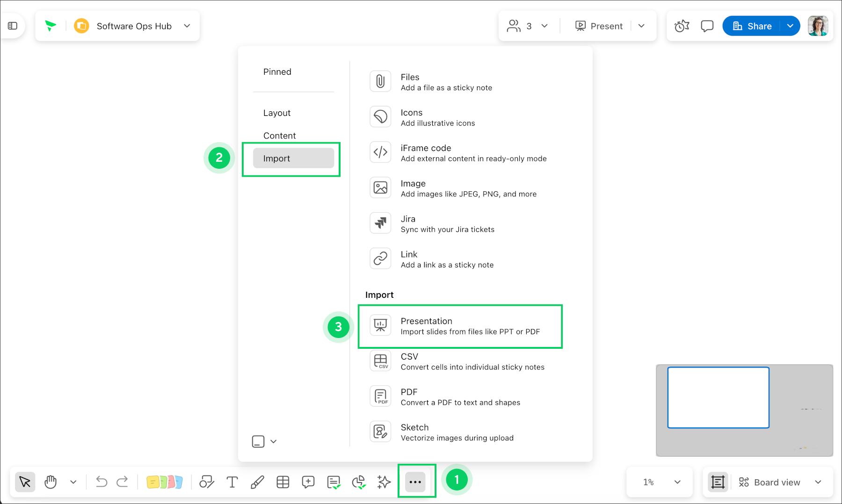Select the Content category

(279, 136)
